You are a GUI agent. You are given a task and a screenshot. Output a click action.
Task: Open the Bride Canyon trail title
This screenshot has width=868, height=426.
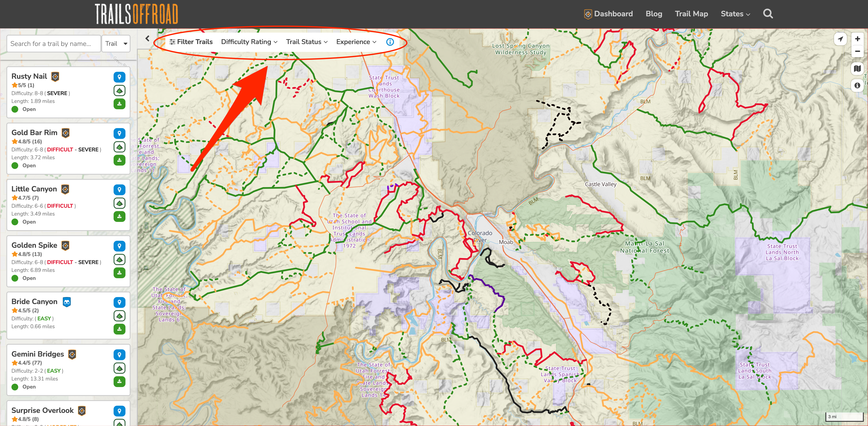click(x=34, y=302)
